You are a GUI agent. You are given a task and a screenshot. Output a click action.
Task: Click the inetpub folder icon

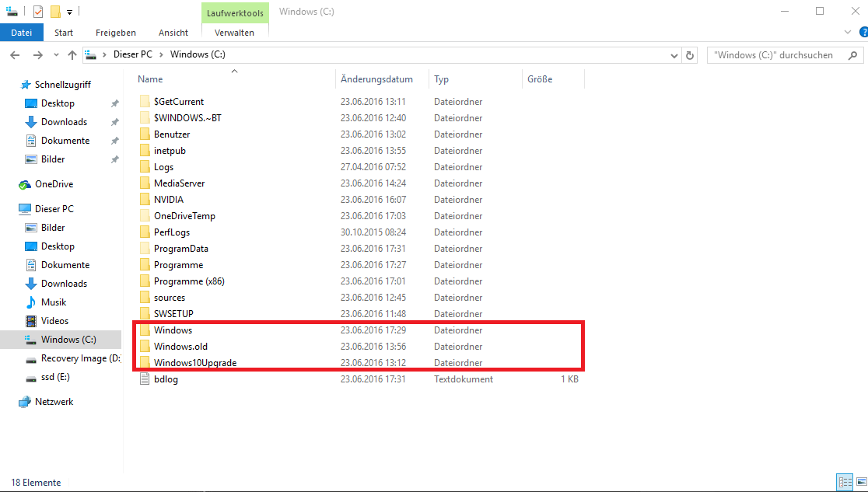pyautogui.click(x=145, y=150)
